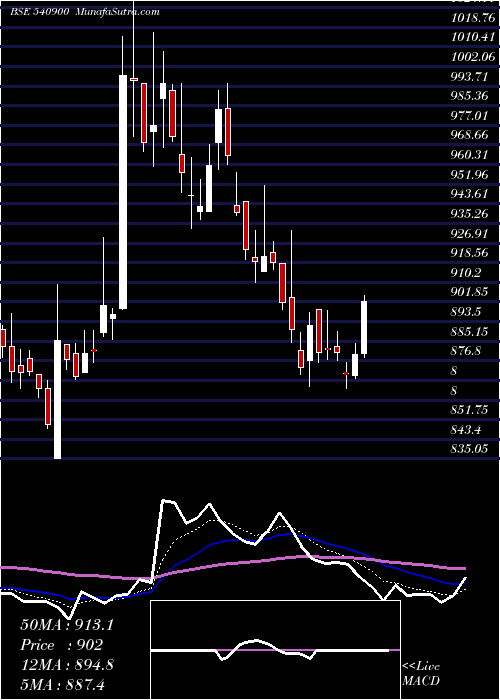Click the 851.75 price axis label

click(469, 410)
